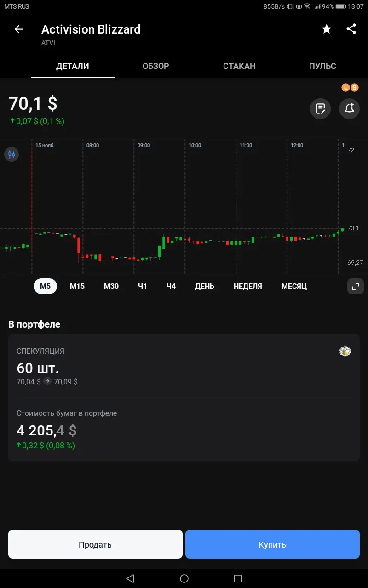Tap the СПЕКУЛЯЦИЯ label
This screenshot has width=368, height=588.
(x=40, y=351)
